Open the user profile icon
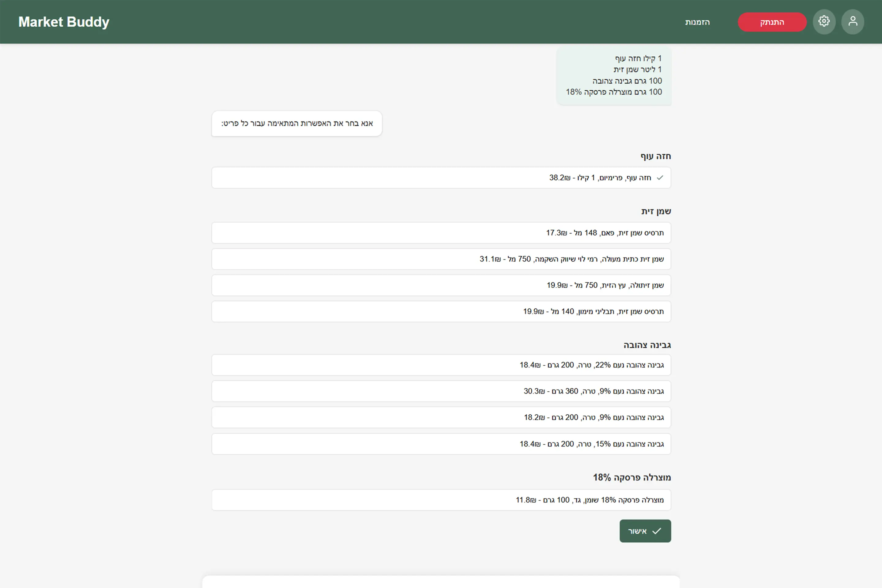This screenshot has width=882, height=588. point(852,21)
